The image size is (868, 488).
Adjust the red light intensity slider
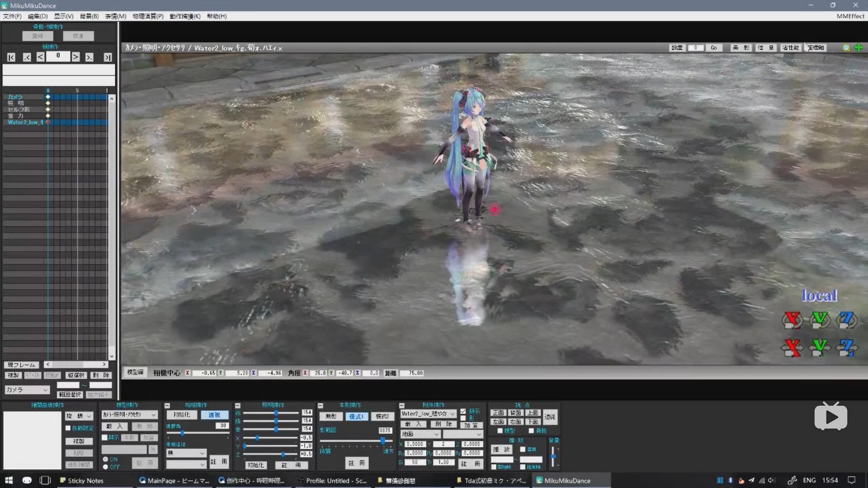(x=276, y=413)
